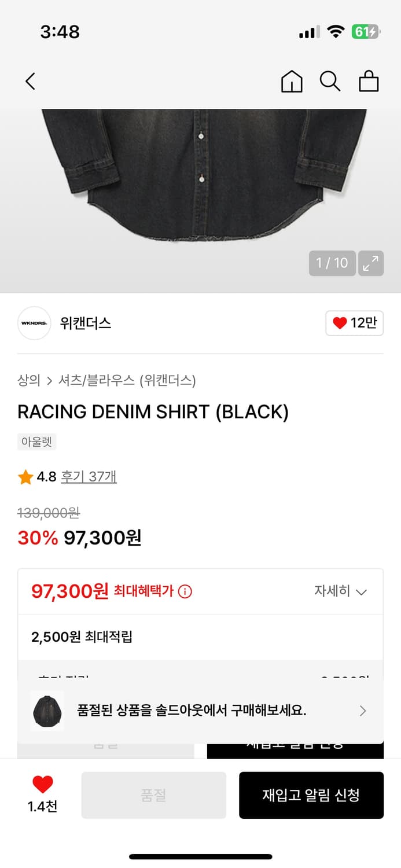This screenshot has width=401, height=868.
Task: Open the WKNDRS brand logo
Action: (x=34, y=323)
